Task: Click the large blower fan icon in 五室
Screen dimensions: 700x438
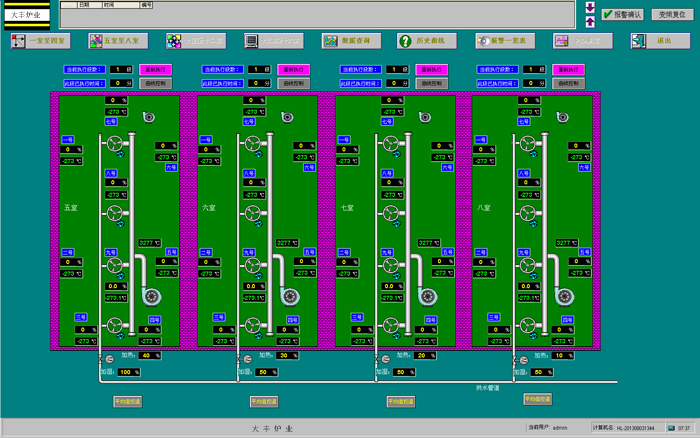Action: pyautogui.click(x=152, y=296)
